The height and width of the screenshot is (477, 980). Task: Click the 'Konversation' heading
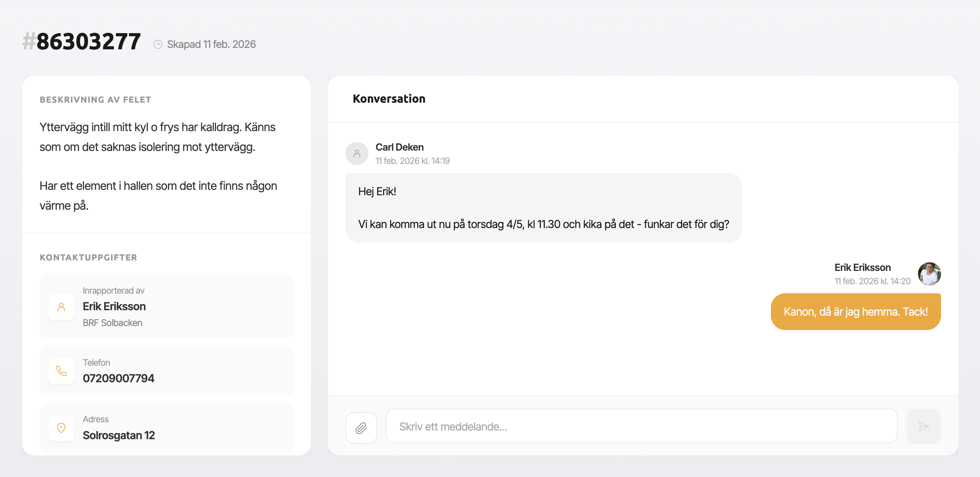389,98
